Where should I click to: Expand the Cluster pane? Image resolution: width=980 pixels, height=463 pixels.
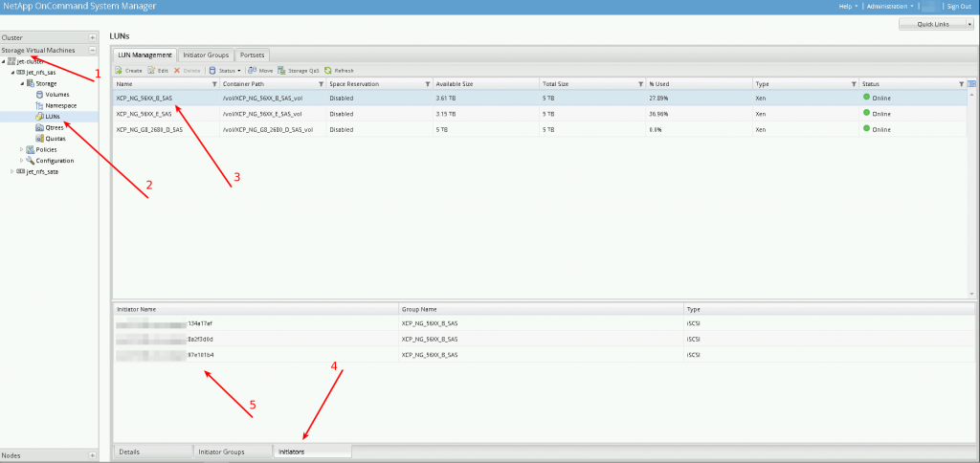[93, 37]
